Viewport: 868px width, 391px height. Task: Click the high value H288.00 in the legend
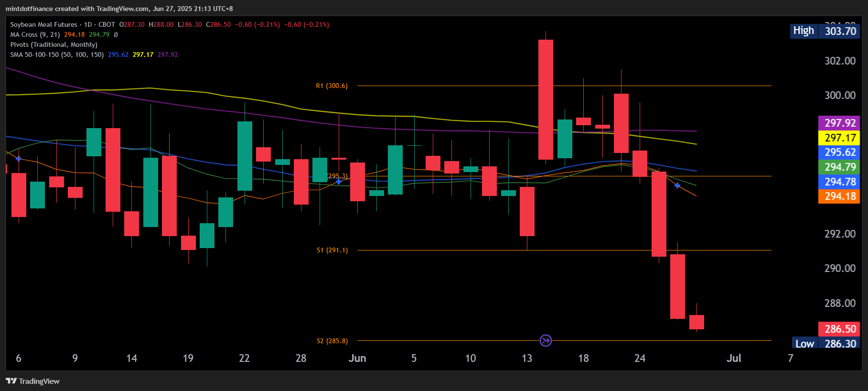(161, 24)
